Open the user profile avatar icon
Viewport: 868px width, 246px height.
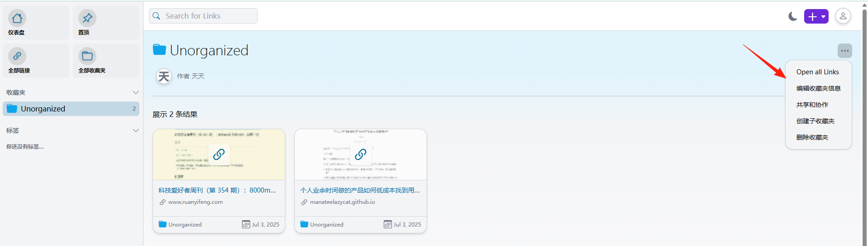click(843, 16)
